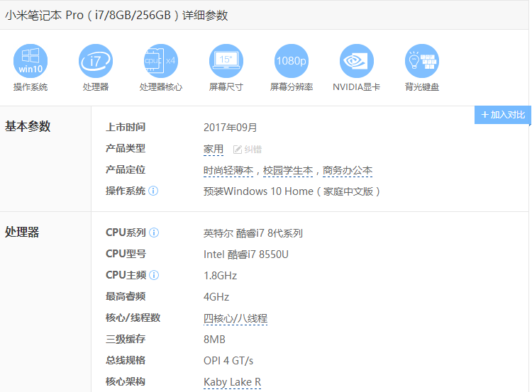
Task: Click the 处理器 section heading on the left
Action: click(22, 233)
